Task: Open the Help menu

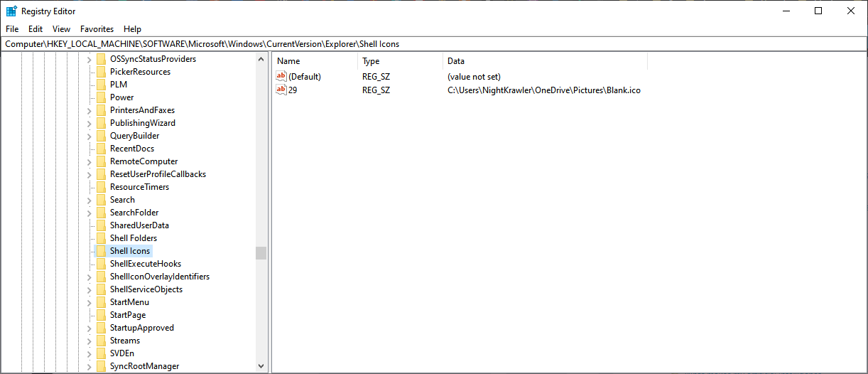Action: pos(133,29)
